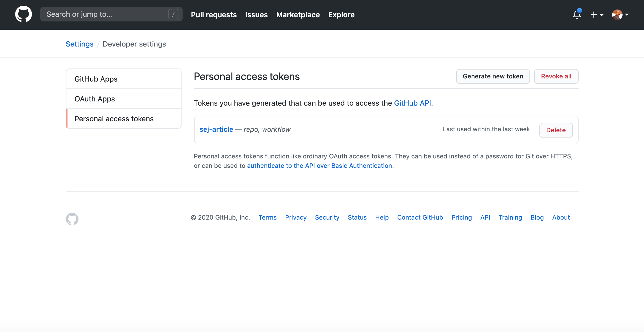
Task: Open the user avatar profile menu
Action: tap(620, 15)
